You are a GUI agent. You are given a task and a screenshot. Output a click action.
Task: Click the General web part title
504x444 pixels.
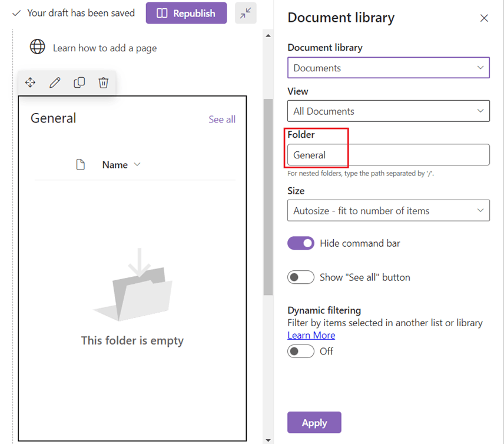(54, 118)
